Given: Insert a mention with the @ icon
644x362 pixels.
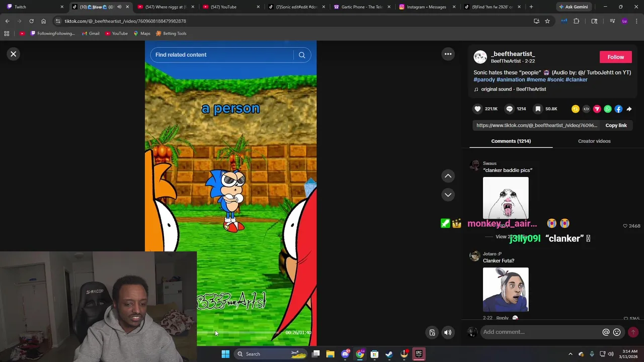Looking at the screenshot, I should click(x=606, y=332).
